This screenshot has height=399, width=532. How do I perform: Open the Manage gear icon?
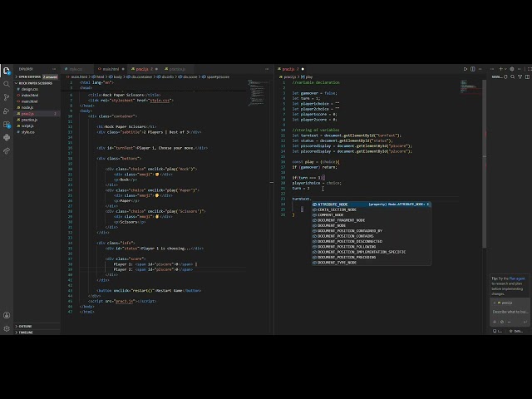[x=7, y=328]
